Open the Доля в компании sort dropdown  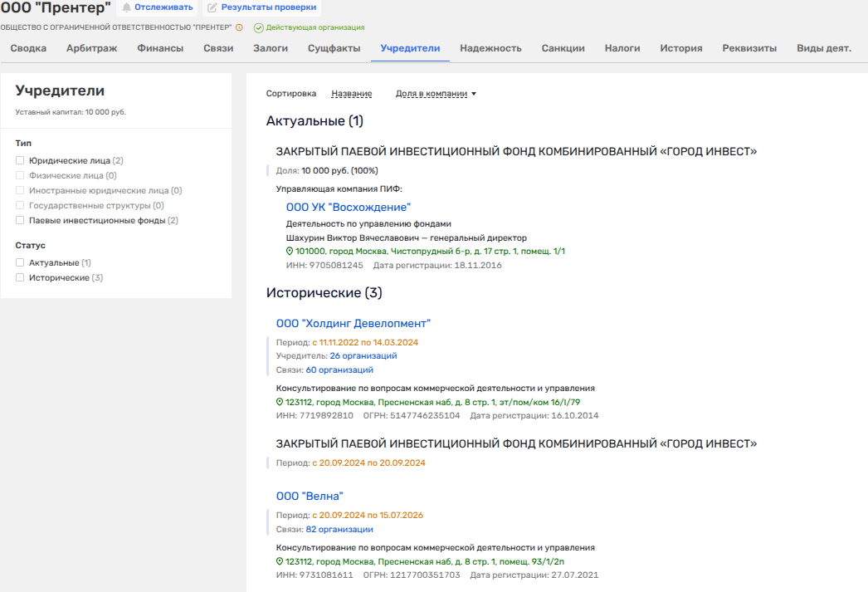(x=436, y=94)
